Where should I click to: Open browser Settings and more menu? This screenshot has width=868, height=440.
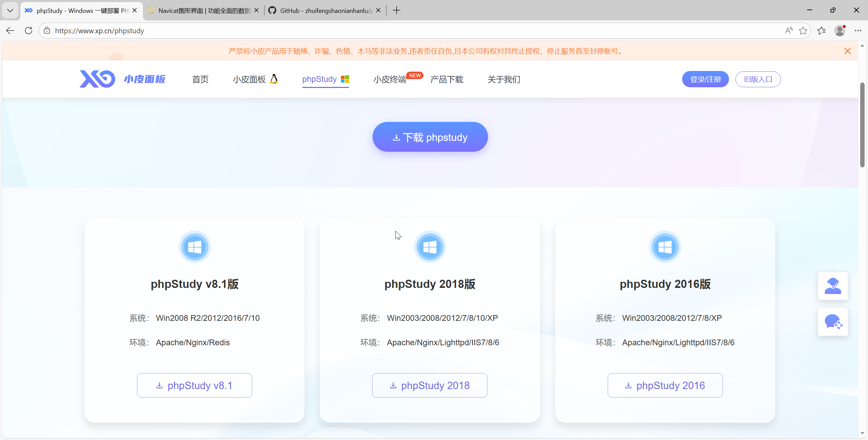point(858,31)
